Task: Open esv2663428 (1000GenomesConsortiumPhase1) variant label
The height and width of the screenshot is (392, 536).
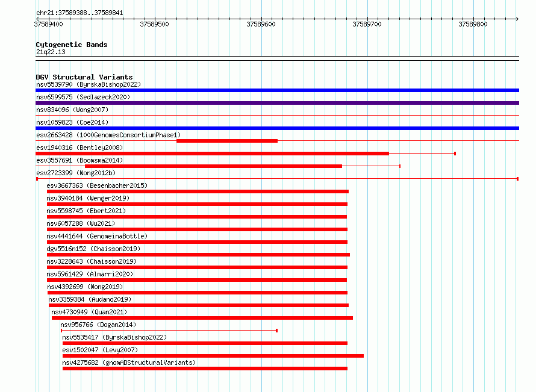Action: (x=108, y=135)
